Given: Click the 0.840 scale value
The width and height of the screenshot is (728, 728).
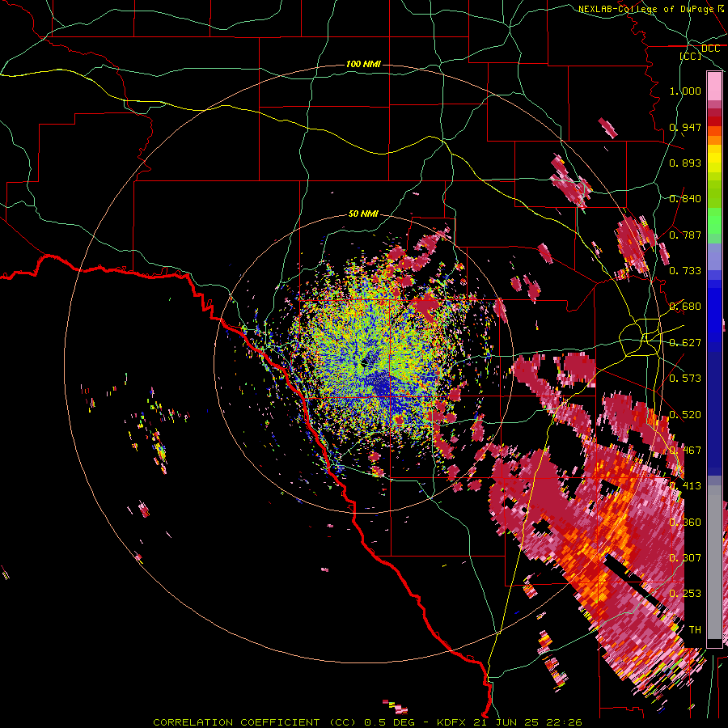Looking at the screenshot, I should click(685, 199).
